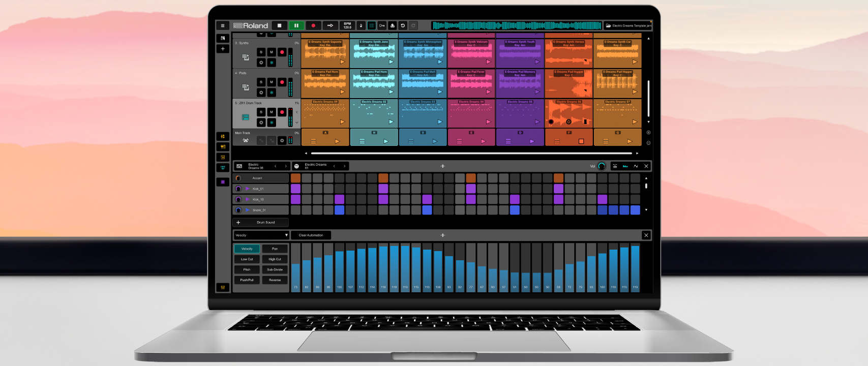Stop playback with the square stop button
This screenshot has height=366, width=868.
[x=279, y=25]
